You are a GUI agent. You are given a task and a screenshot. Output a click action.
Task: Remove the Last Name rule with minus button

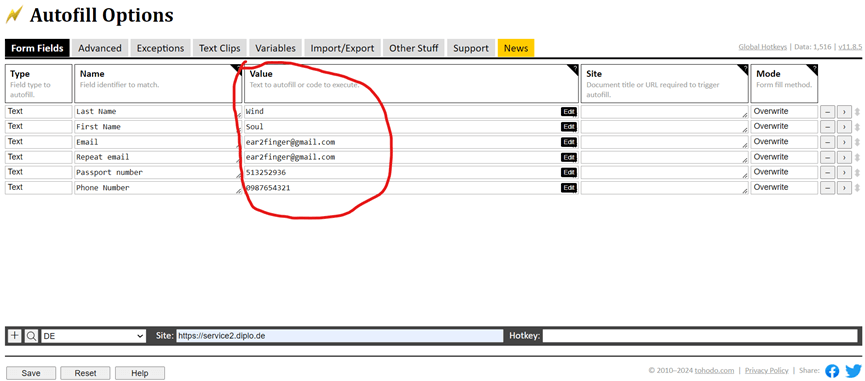click(x=827, y=112)
